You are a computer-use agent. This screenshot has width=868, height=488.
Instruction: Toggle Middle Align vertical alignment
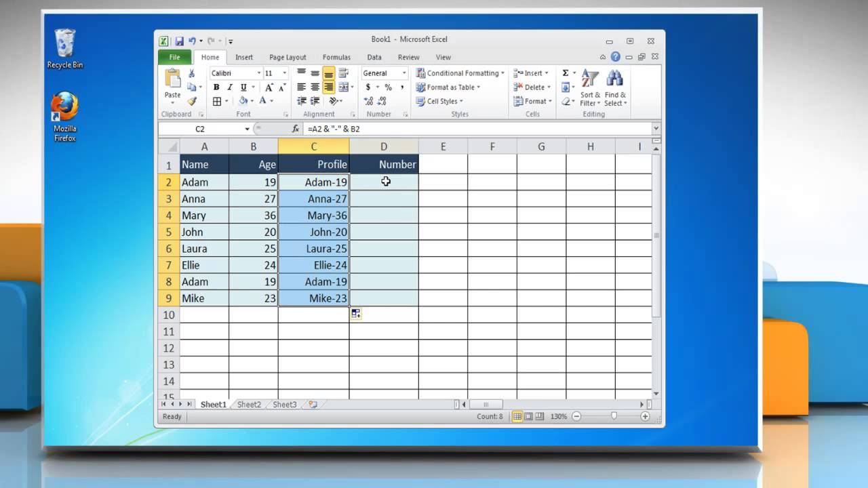point(315,73)
